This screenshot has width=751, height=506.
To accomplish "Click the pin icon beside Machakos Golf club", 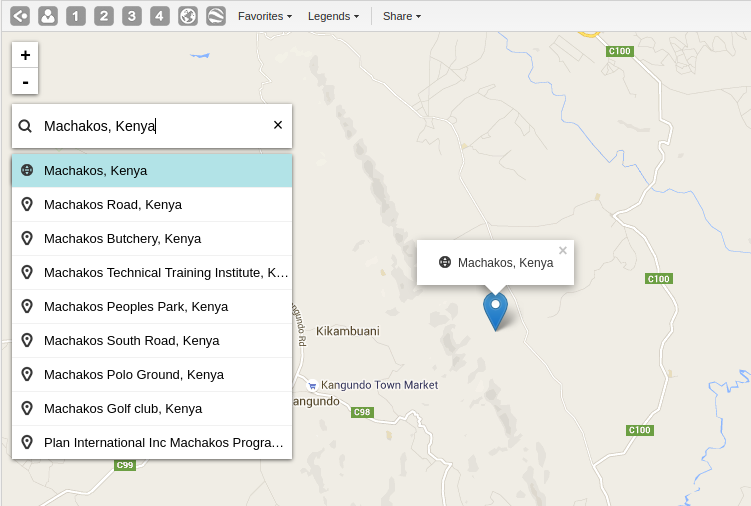I will (27, 409).
